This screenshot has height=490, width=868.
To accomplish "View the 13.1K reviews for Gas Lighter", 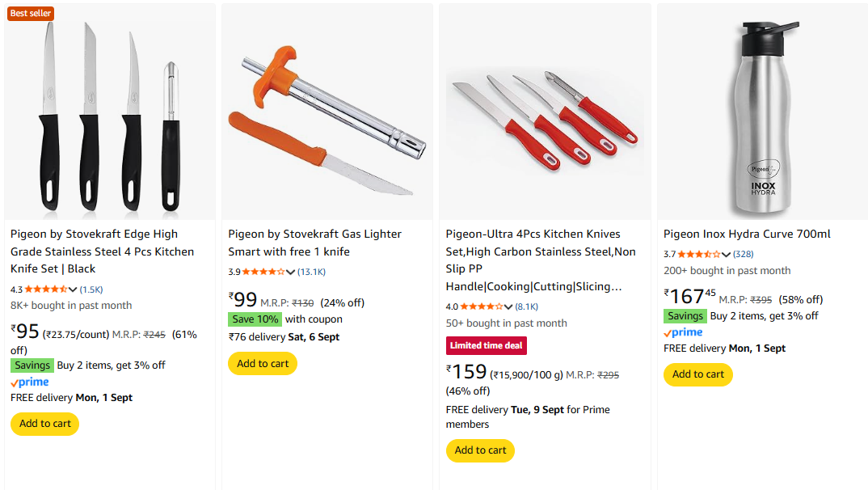I will coord(312,272).
